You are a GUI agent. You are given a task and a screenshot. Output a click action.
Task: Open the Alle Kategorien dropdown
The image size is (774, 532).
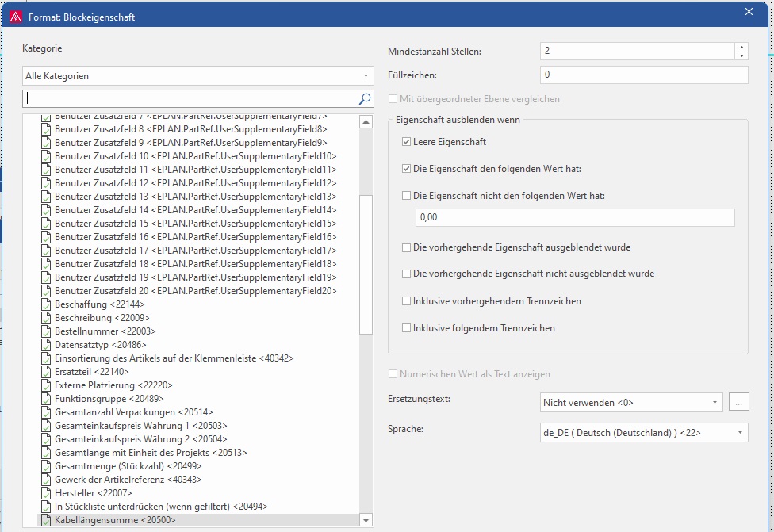(366, 76)
